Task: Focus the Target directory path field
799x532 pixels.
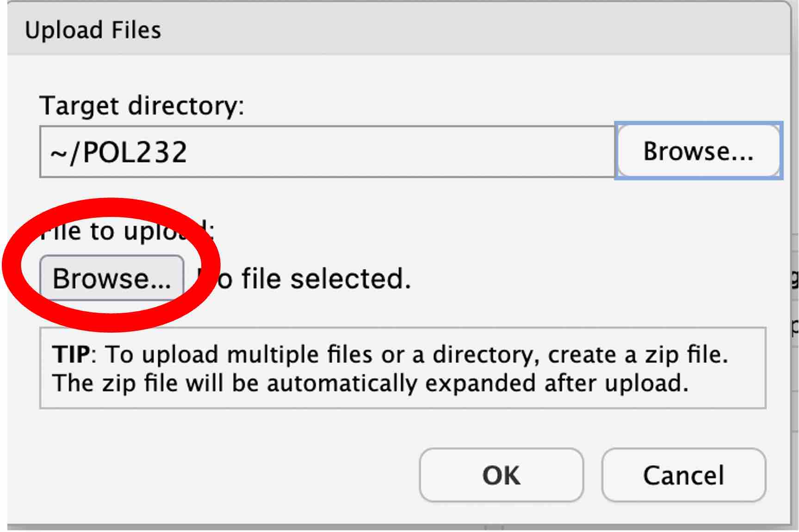Action: (x=327, y=151)
